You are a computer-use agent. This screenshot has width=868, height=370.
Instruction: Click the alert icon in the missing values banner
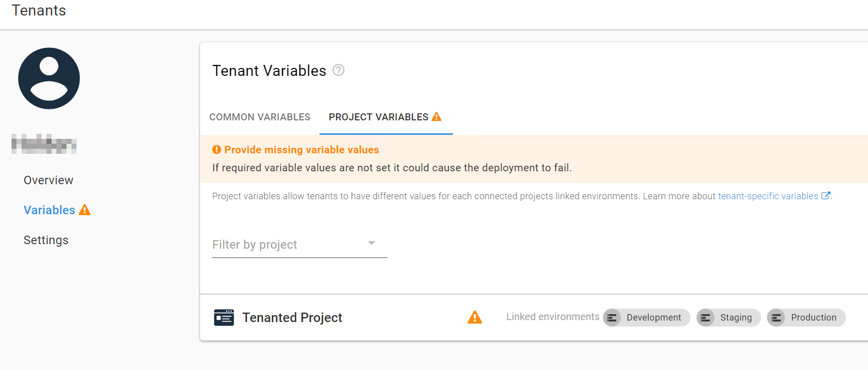216,149
